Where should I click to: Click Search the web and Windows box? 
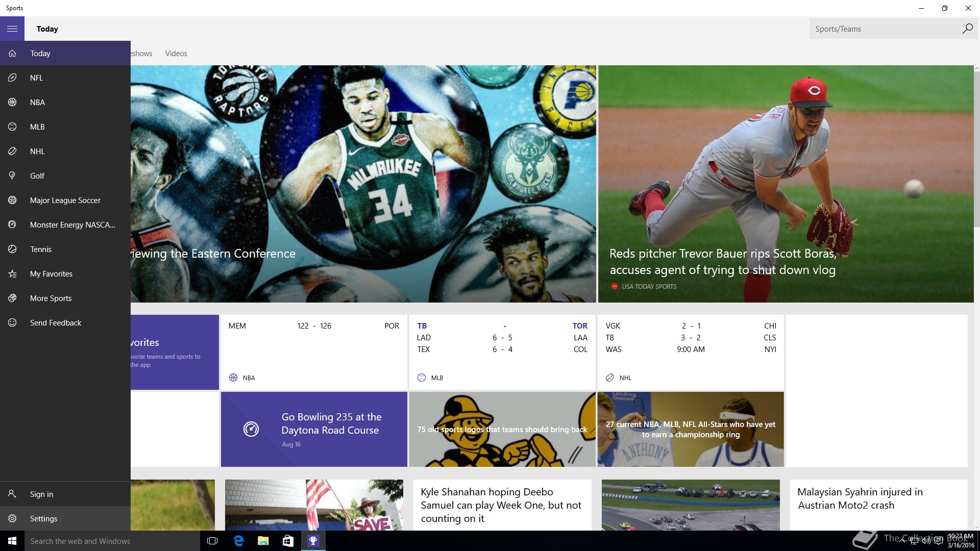click(112, 541)
